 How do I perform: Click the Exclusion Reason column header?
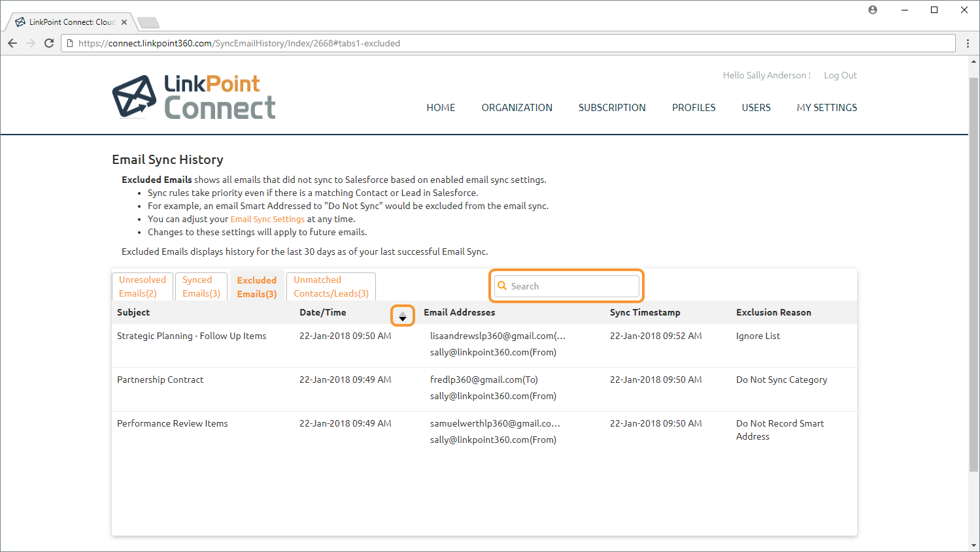tap(773, 312)
